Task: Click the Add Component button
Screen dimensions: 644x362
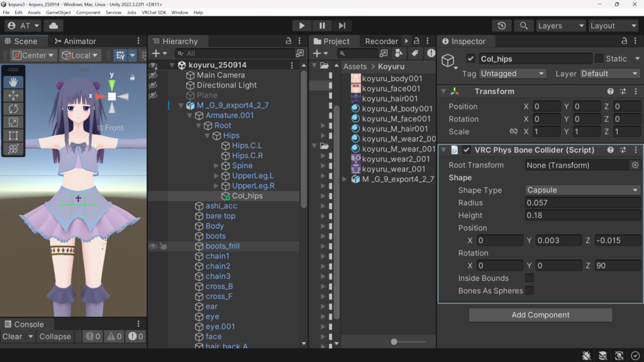Action: coord(540,315)
